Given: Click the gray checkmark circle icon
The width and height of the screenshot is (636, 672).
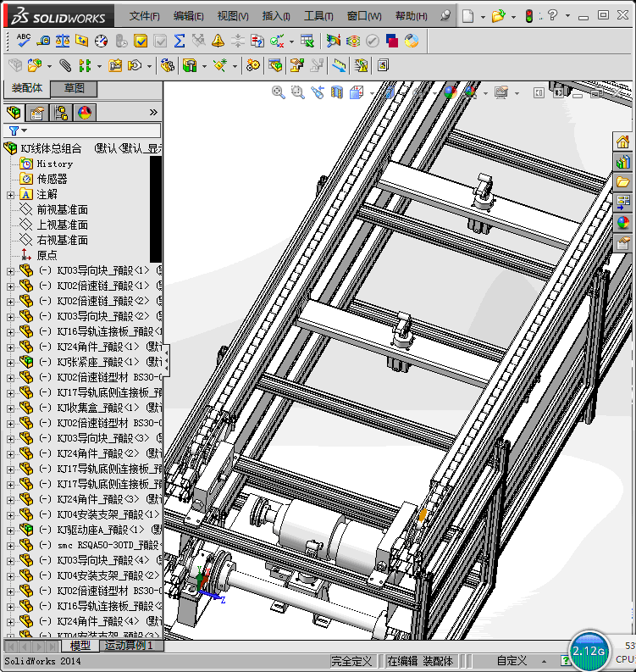Looking at the screenshot, I should [373, 42].
